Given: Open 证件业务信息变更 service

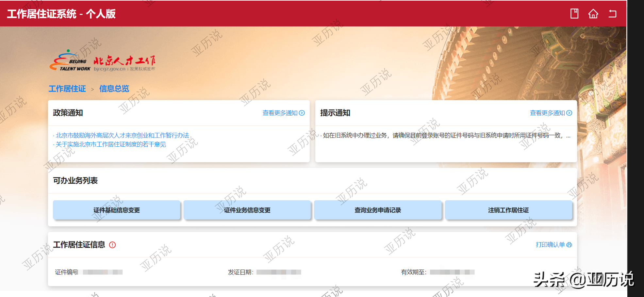Looking at the screenshot, I should 247,210.
